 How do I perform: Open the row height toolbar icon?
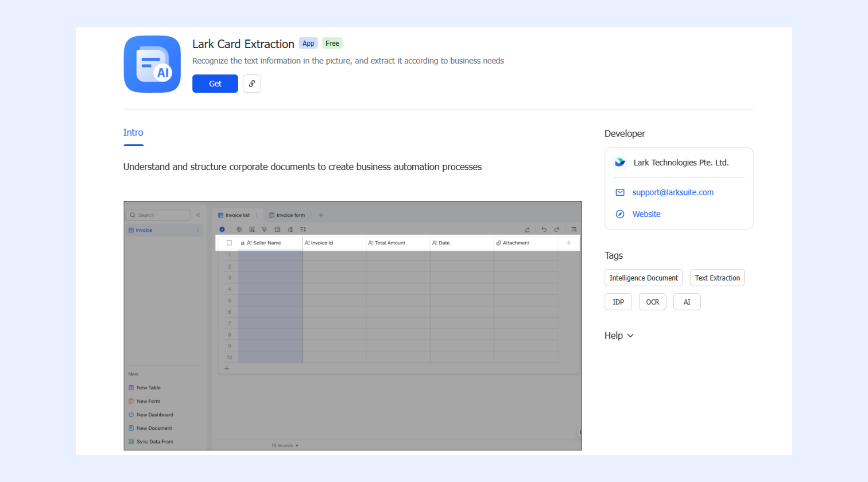click(303, 229)
